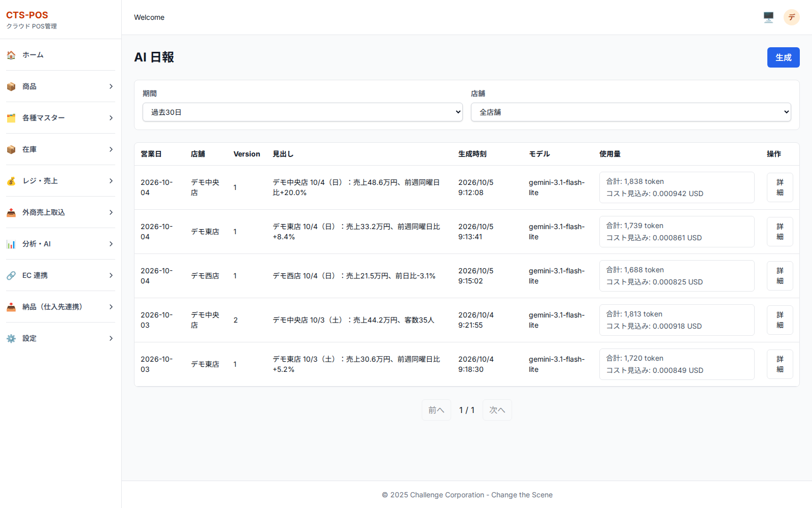This screenshot has height=508, width=812.
Task: Expand the 商品 submenu chevron
Action: (x=111, y=86)
